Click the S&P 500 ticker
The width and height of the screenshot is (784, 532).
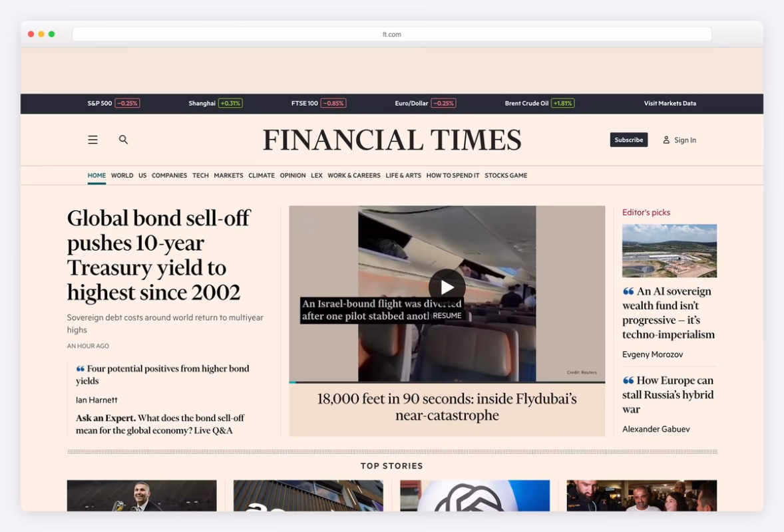(x=114, y=103)
